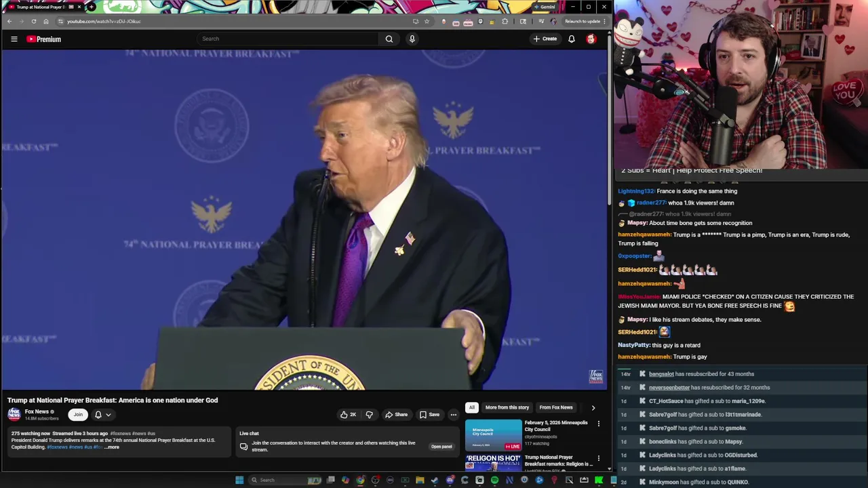Click username neverseenbetter in subscription feed

pos(669,388)
